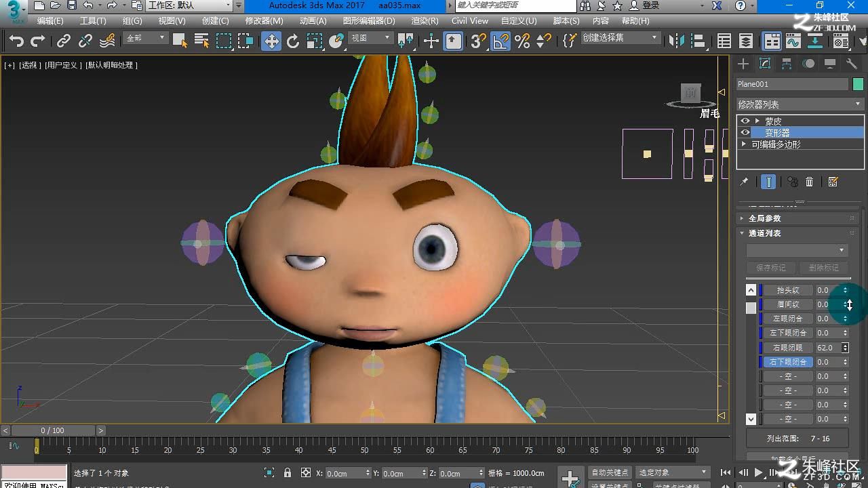Click the Mirror tool

[x=677, y=41]
